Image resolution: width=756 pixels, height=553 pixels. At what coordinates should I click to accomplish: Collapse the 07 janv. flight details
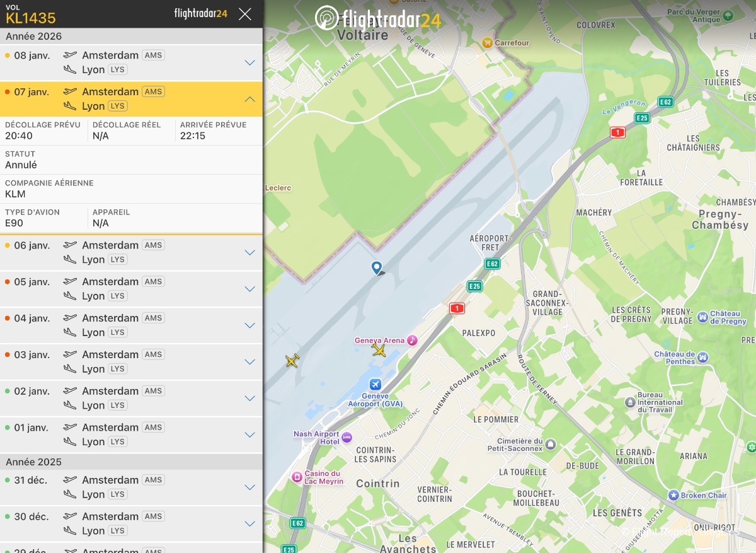(249, 99)
